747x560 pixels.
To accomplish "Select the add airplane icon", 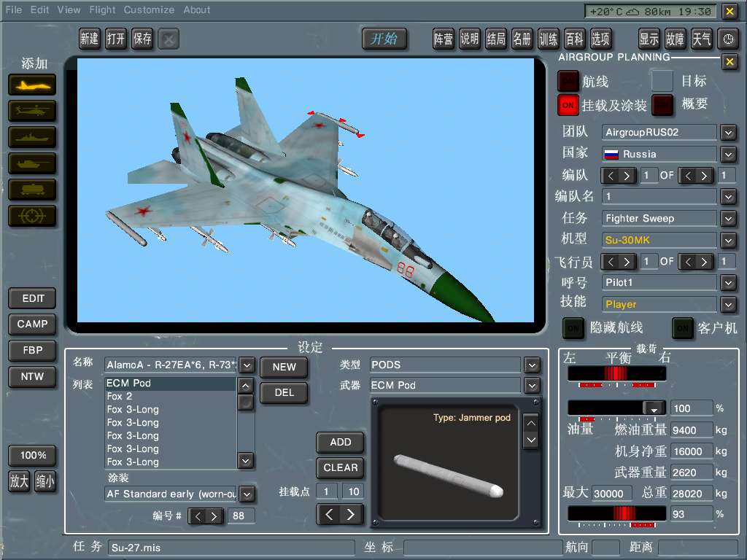I will [x=32, y=85].
